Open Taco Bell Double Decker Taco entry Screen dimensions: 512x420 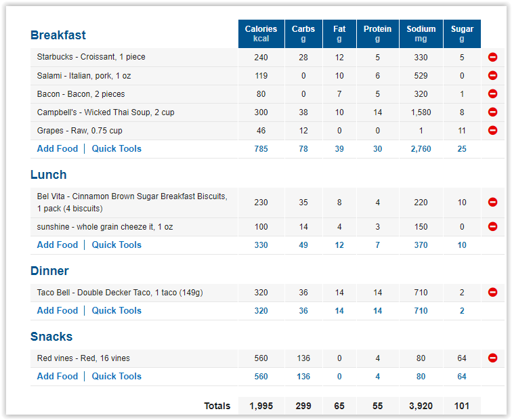tap(120, 292)
